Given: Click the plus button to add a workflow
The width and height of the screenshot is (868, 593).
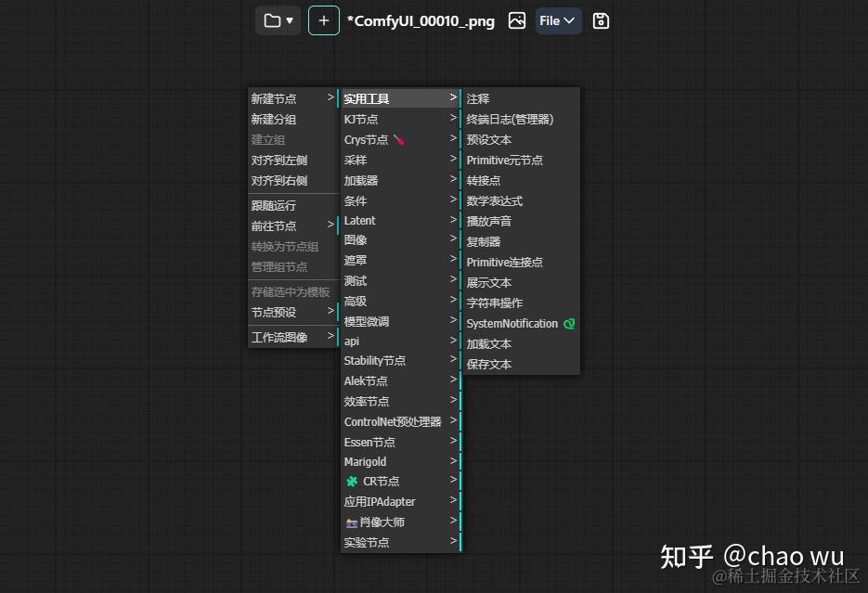Looking at the screenshot, I should pyautogui.click(x=323, y=20).
